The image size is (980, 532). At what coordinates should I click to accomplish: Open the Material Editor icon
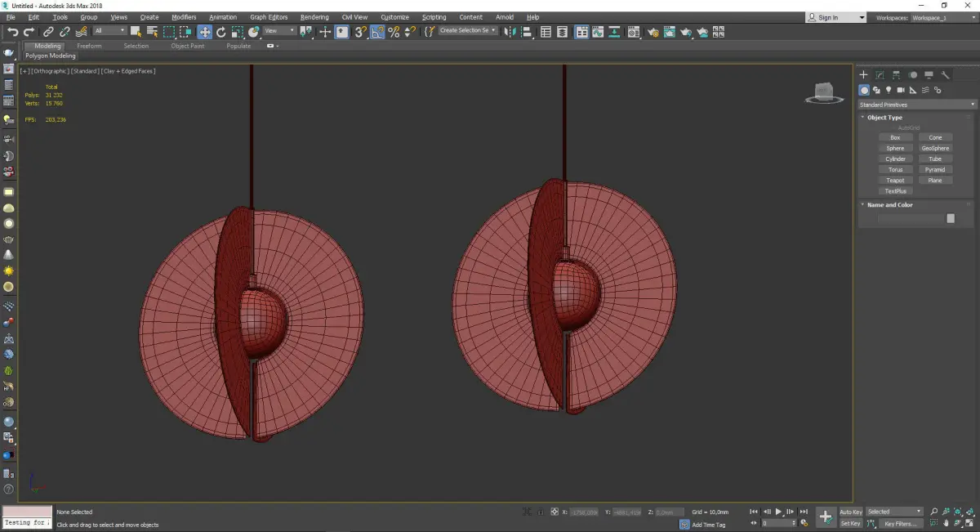pyautogui.click(x=633, y=32)
